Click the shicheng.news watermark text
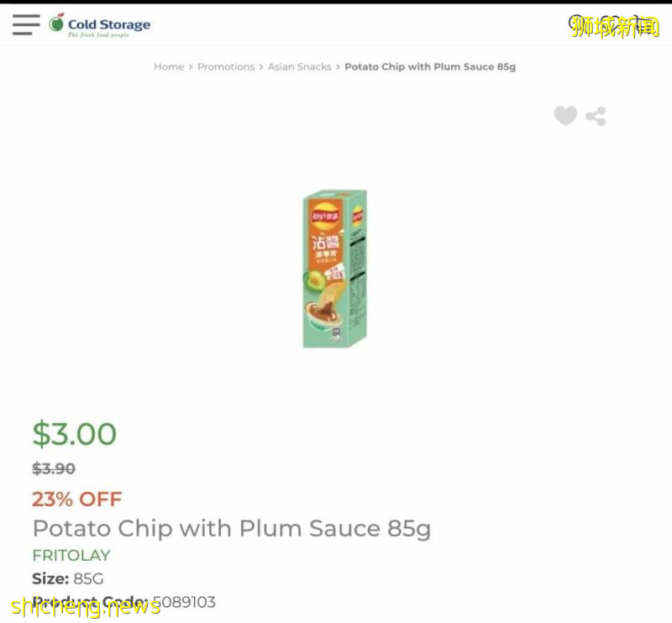Image resolution: width=672 pixels, height=623 pixels. 86,606
